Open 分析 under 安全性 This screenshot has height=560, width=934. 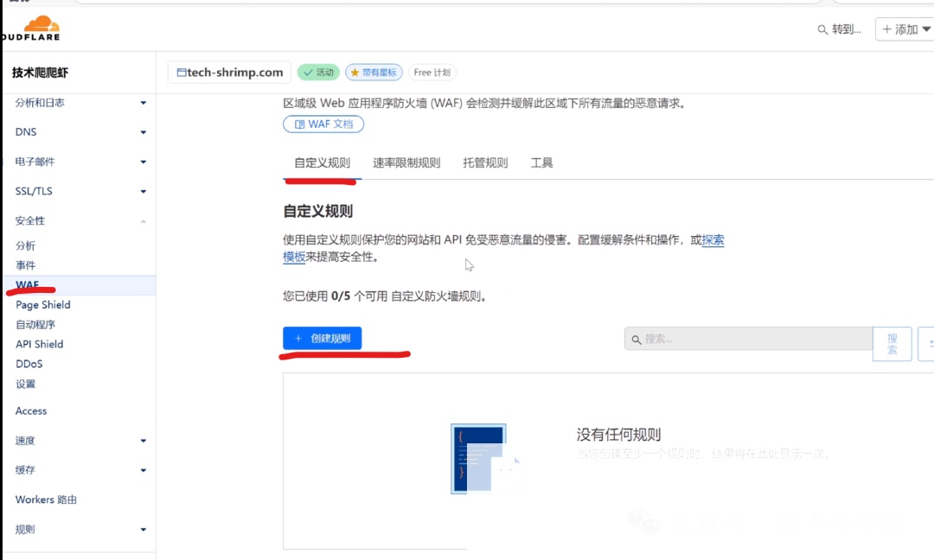26,245
